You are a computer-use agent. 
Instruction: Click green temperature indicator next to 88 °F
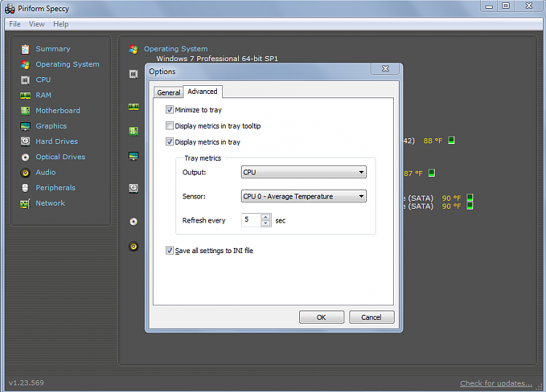click(x=451, y=140)
